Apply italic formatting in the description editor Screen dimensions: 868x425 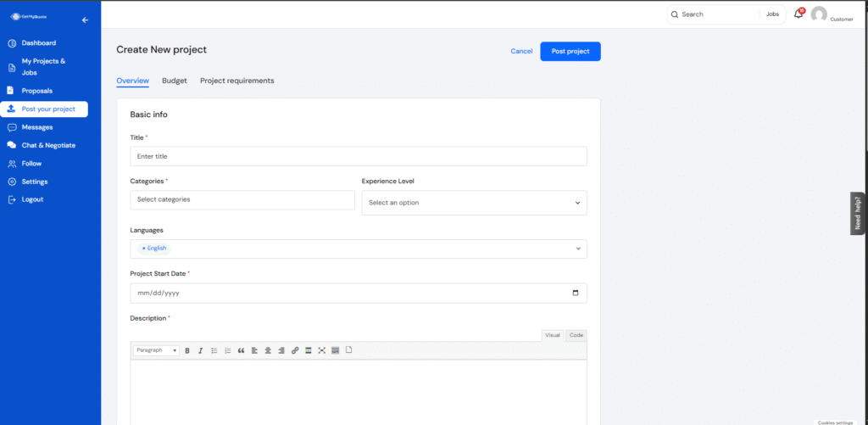200,350
